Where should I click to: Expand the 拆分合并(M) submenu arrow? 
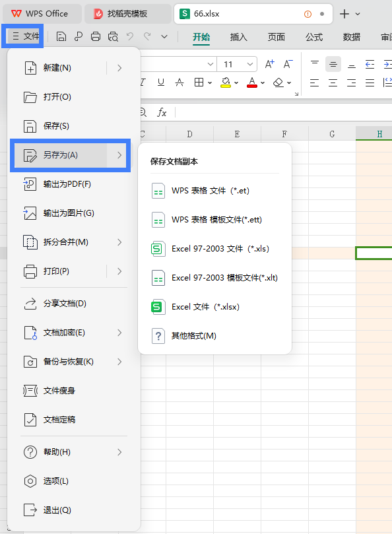coord(119,242)
